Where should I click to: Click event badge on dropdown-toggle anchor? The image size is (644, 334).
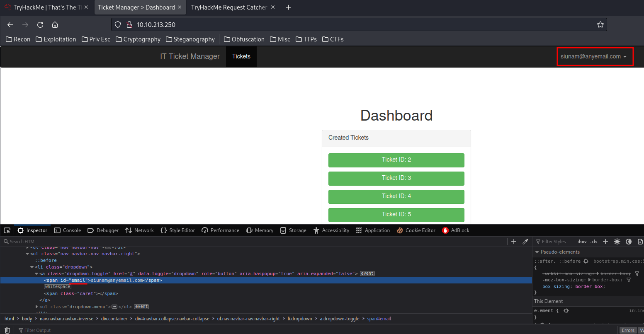[x=367, y=273]
